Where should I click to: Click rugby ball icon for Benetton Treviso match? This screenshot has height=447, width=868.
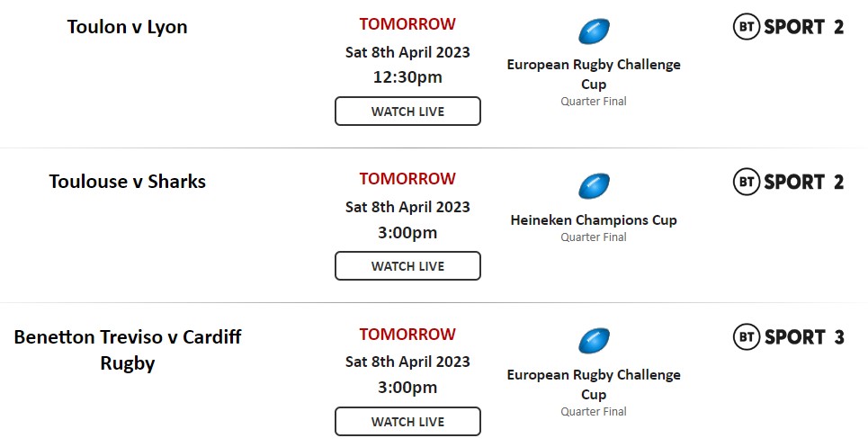(x=594, y=342)
